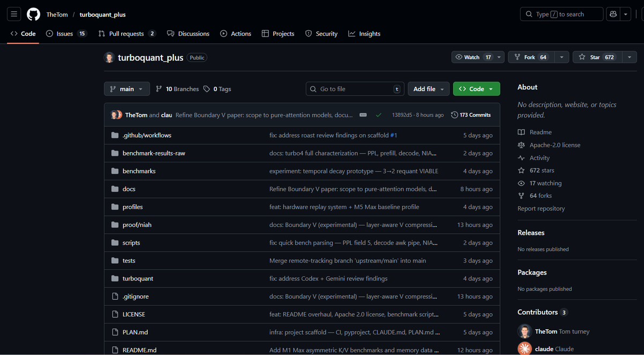Switch to the Code tab
The height and width of the screenshot is (355, 644).
pos(23,33)
